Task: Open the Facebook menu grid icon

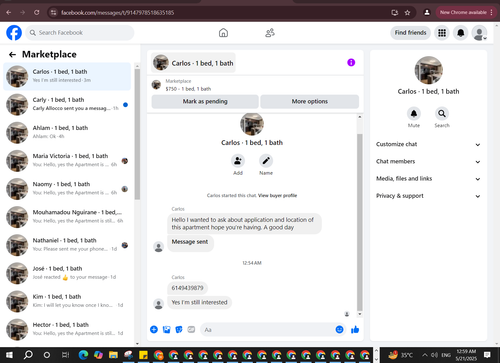Action: (442, 33)
